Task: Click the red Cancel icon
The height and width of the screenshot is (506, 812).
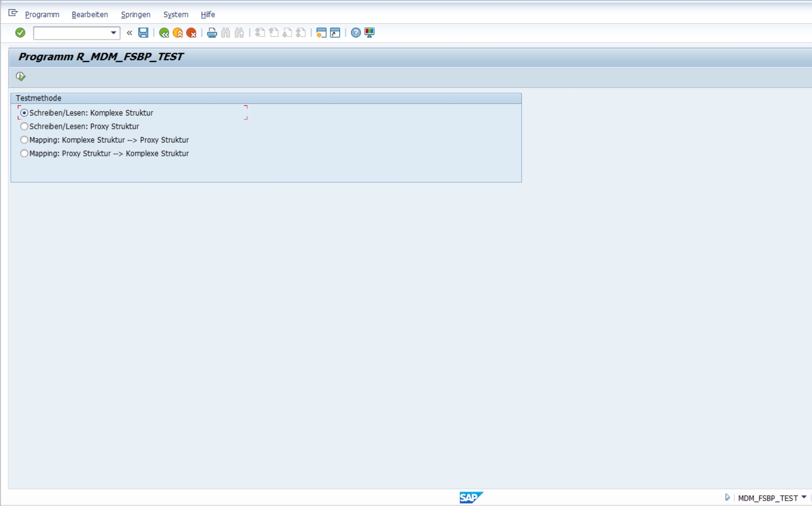Action: (x=191, y=33)
